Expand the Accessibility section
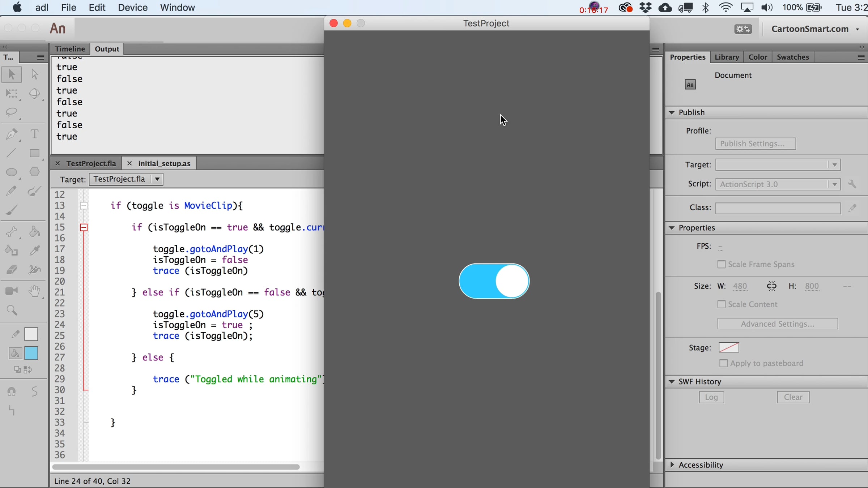Image resolution: width=868 pixels, height=488 pixels. point(672,465)
